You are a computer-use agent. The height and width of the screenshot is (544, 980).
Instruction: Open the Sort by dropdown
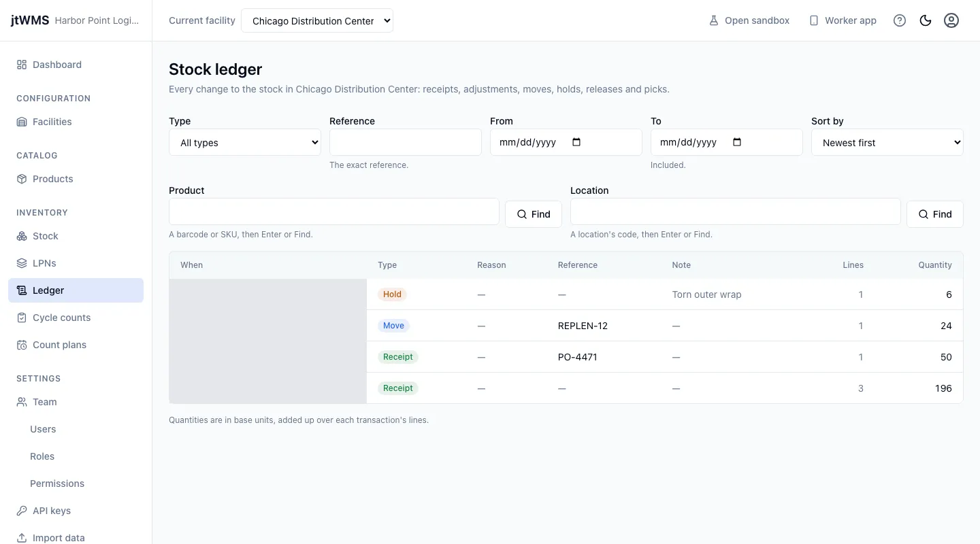click(x=887, y=143)
